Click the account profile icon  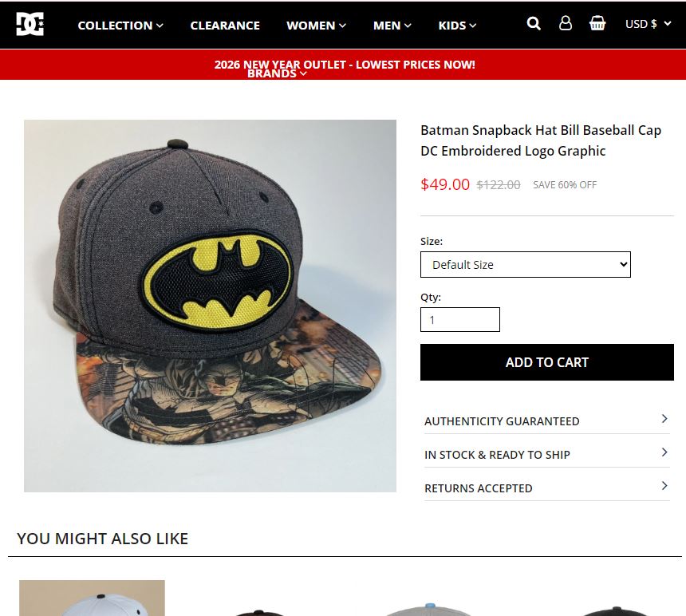point(565,24)
